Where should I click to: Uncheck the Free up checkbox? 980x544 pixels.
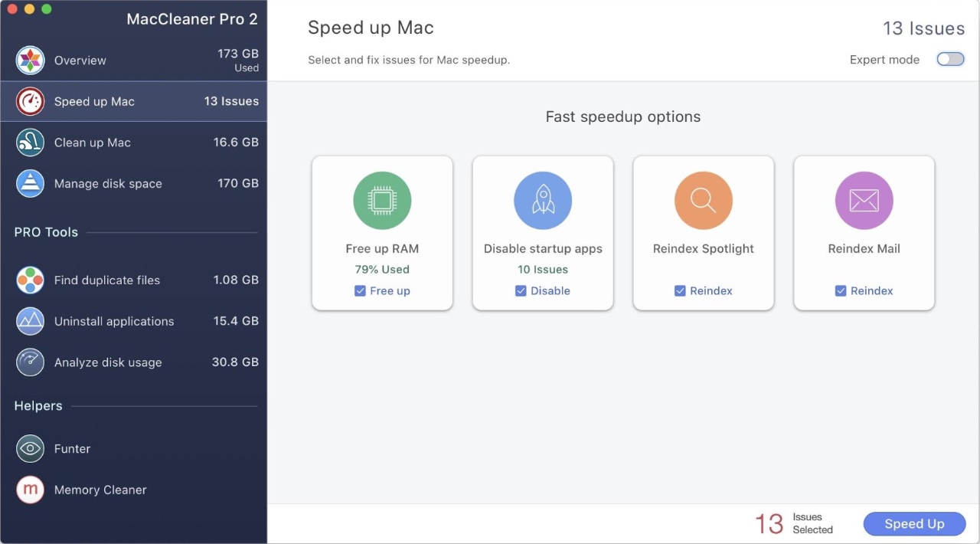pyautogui.click(x=360, y=291)
